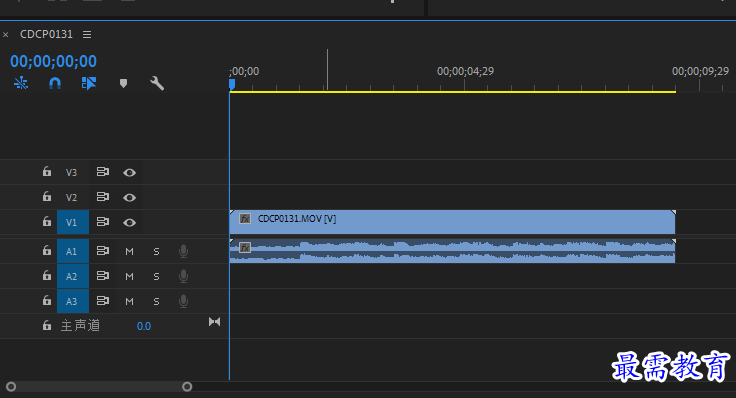Click the playhead timecode 00;00;00;00
The width and height of the screenshot is (736, 398).
point(54,61)
